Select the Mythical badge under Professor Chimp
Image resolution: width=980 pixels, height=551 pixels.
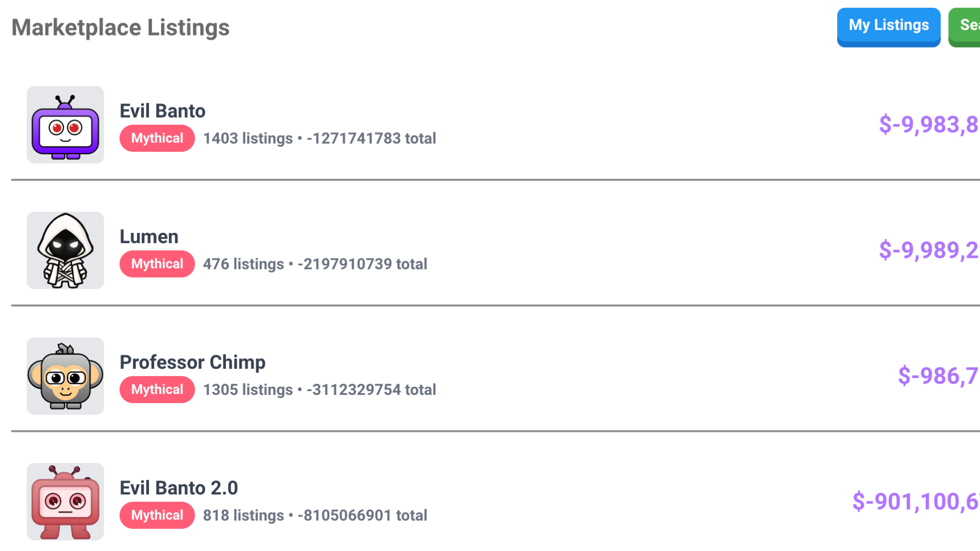(157, 390)
